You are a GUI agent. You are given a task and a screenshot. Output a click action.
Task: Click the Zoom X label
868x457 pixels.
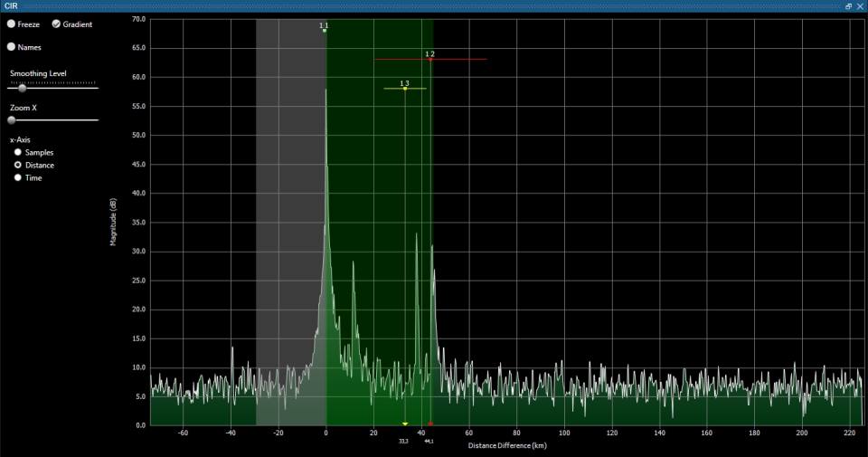click(x=24, y=108)
